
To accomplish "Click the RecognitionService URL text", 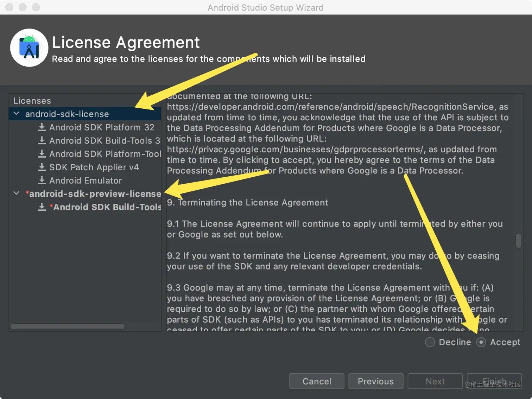I will 330,107.
